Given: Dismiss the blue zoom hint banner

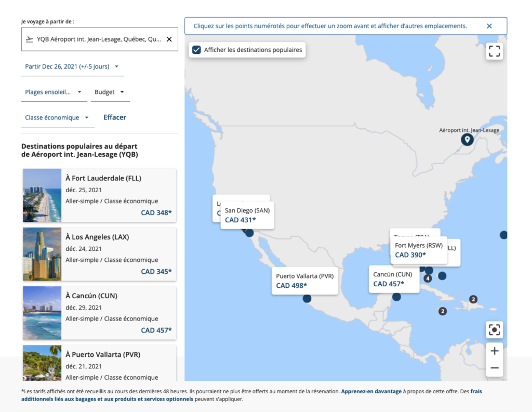Looking at the screenshot, I should (x=489, y=26).
